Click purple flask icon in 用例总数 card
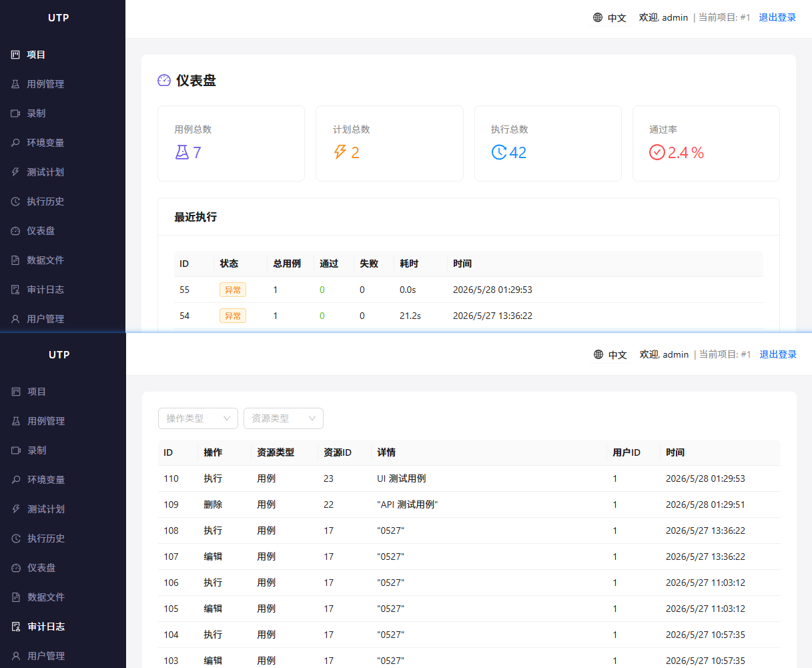This screenshot has height=668, width=812. pos(182,153)
